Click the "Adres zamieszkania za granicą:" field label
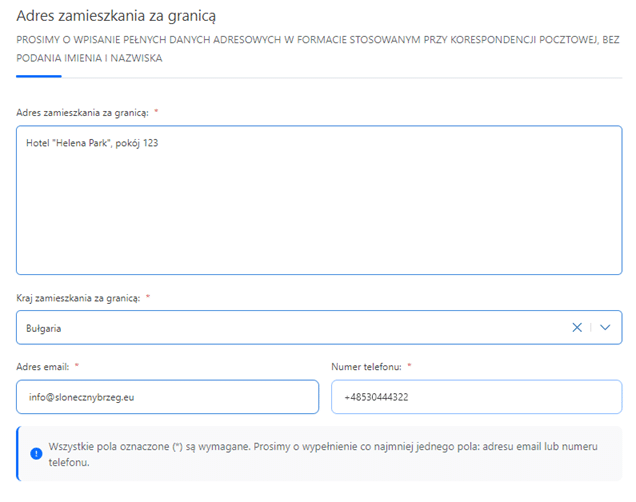Viewport: 636px width, 502px height. click(82, 113)
